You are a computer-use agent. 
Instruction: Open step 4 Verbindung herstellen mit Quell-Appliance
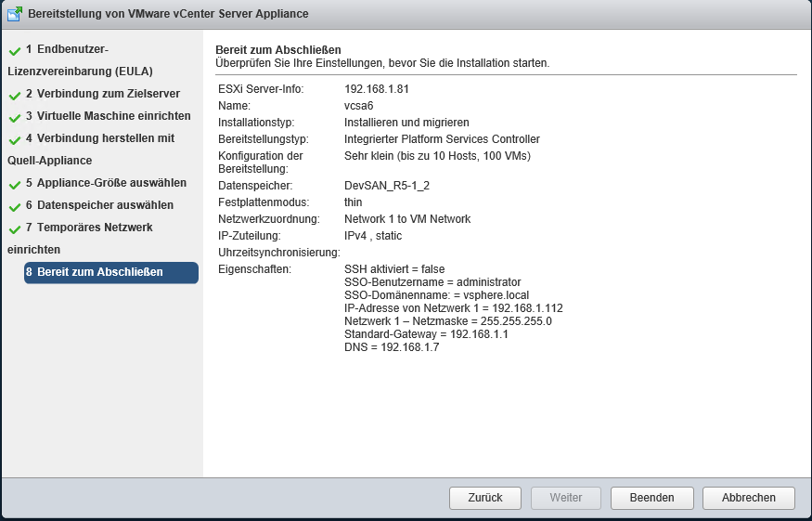pyautogui.click(x=91, y=150)
